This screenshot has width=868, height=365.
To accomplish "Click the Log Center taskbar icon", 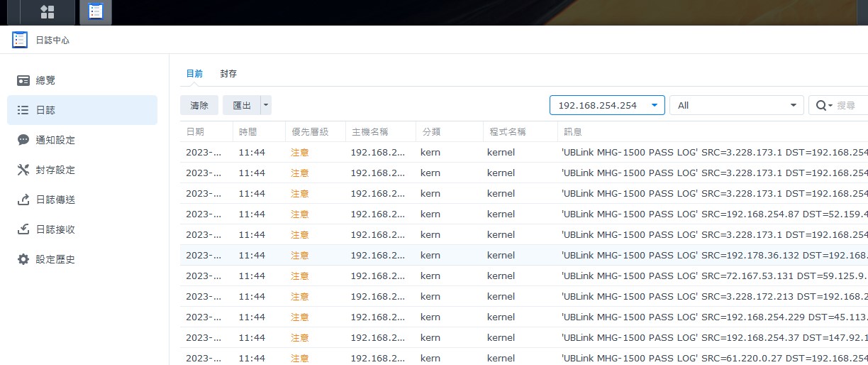I will pyautogui.click(x=95, y=12).
